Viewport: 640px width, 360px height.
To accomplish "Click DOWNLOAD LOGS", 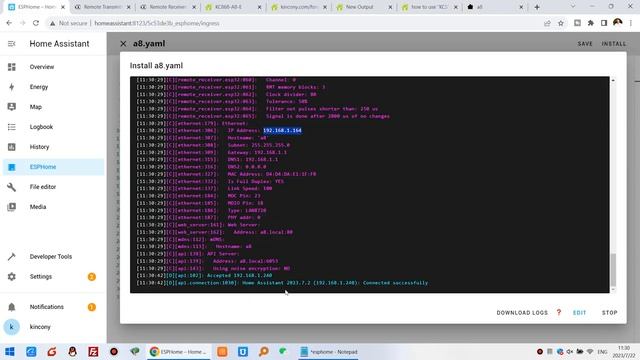I will tap(522, 313).
